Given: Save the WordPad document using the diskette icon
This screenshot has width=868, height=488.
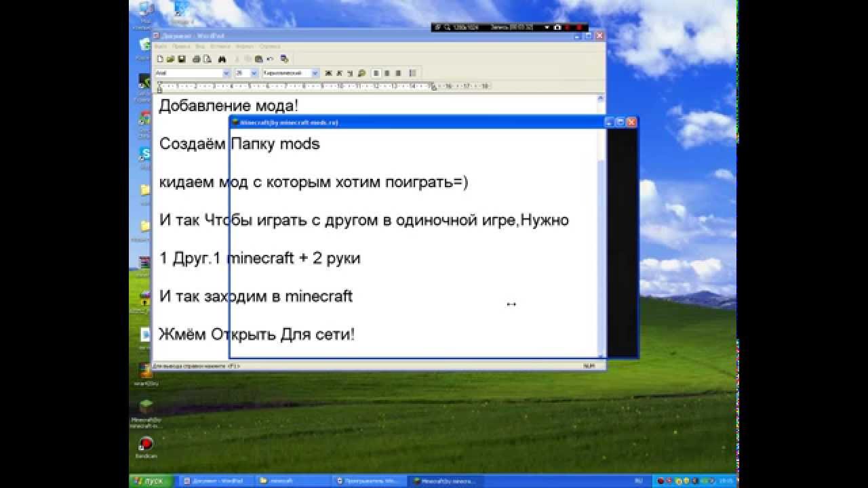Looking at the screenshot, I should tap(182, 59).
